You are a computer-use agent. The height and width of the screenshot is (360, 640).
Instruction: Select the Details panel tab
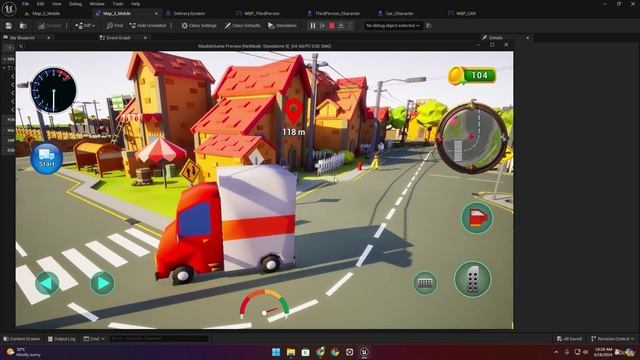(492, 38)
